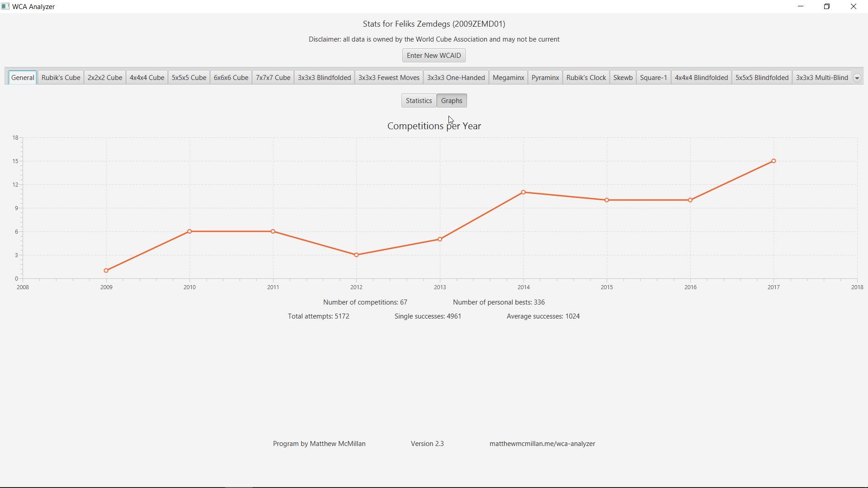Click the 'Single successes: 4961' text

[428, 316]
